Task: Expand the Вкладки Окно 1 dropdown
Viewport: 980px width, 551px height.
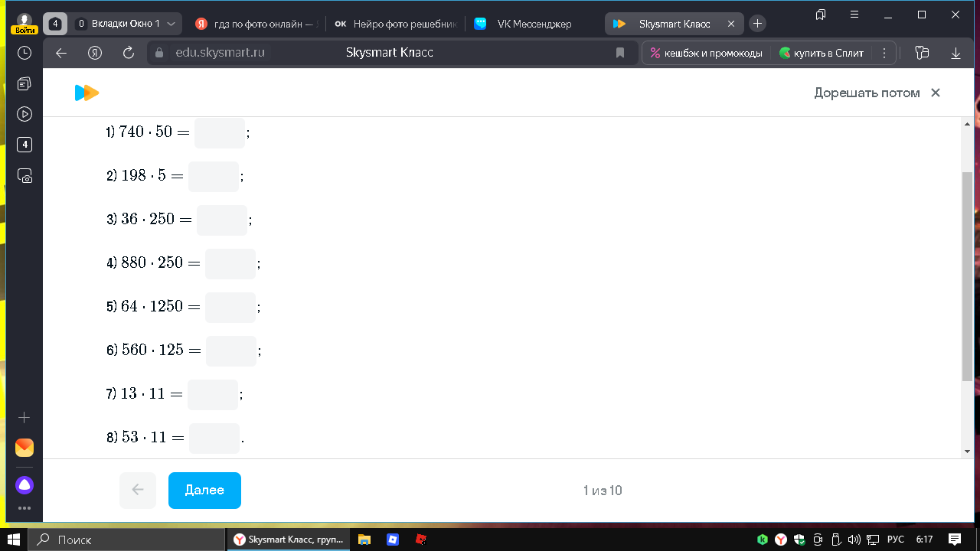Action: pyautogui.click(x=171, y=24)
